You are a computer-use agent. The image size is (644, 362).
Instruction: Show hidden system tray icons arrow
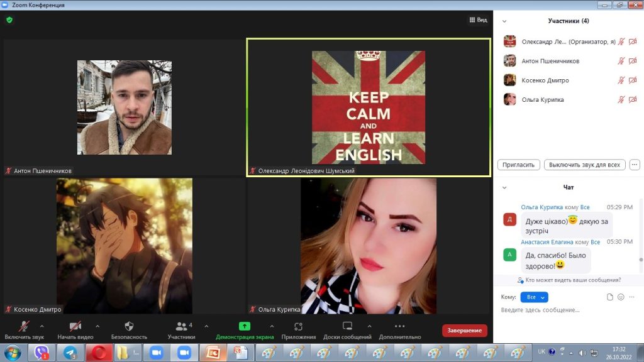[x=571, y=353]
